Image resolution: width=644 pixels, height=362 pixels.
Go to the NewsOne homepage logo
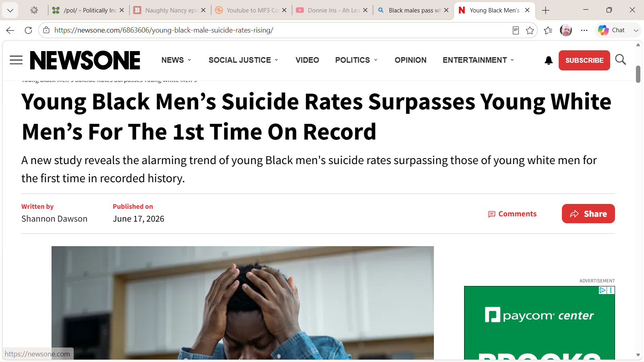pyautogui.click(x=85, y=60)
